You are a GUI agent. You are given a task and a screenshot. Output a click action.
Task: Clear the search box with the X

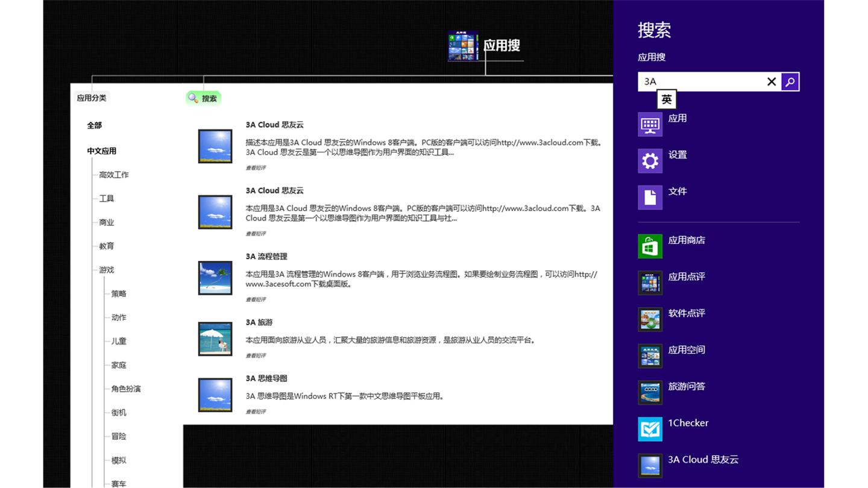click(771, 81)
